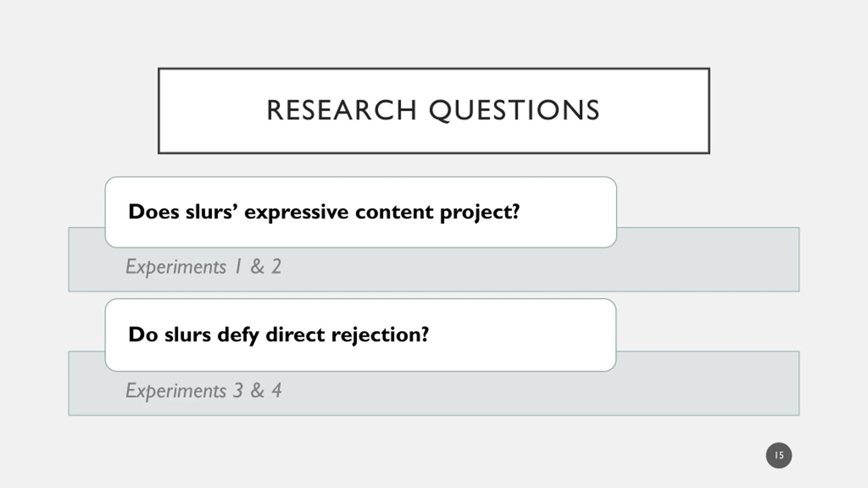Click the word "rejection?" in second question

point(380,335)
